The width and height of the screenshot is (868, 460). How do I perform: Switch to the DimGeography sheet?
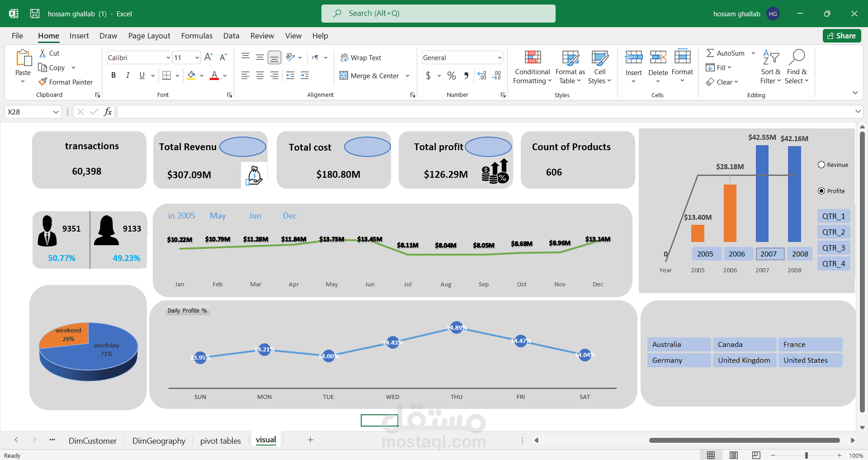(x=159, y=441)
